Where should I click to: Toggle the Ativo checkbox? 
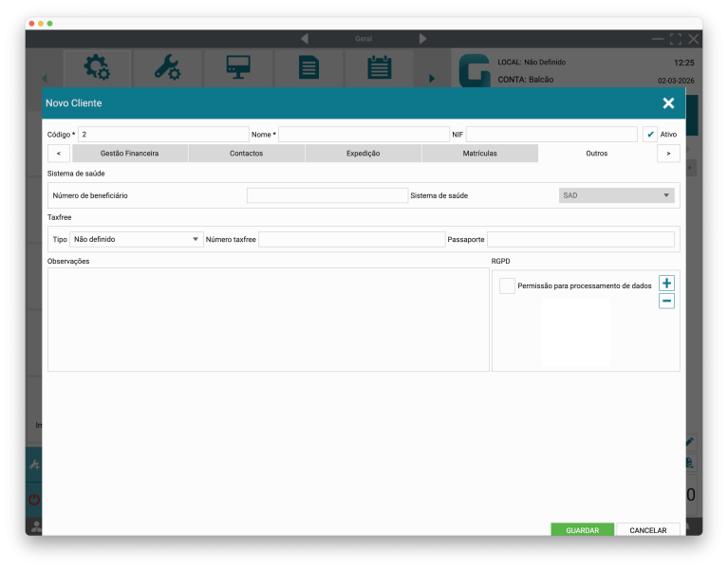pyautogui.click(x=650, y=135)
